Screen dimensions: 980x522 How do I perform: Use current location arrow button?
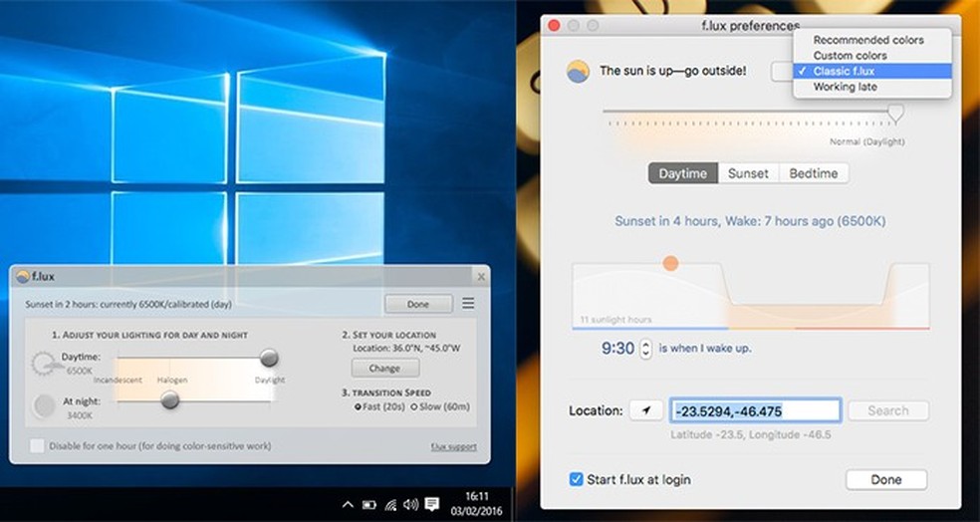click(x=646, y=410)
